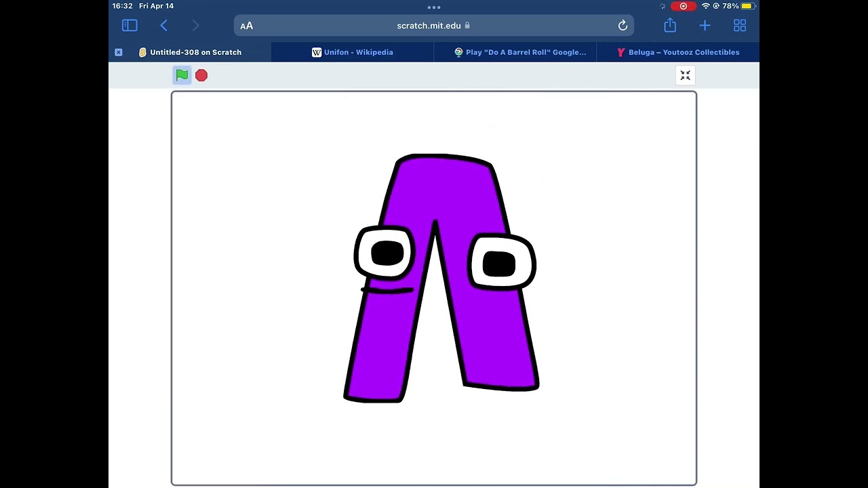Image resolution: width=868 pixels, height=488 pixels.
Task: Close the Untitled-308 on Scratch tab
Action: [119, 52]
